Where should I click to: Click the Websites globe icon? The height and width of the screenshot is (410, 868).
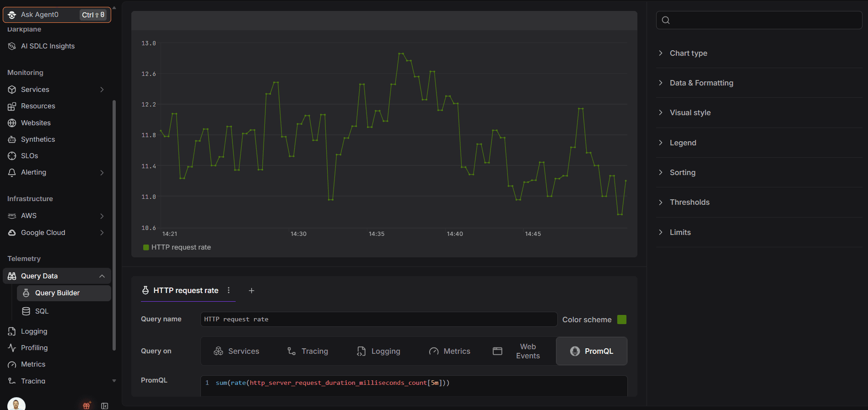12,123
